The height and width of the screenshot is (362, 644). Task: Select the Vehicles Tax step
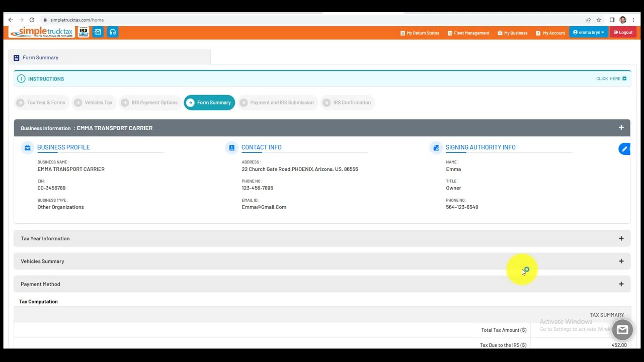point(94,103)
